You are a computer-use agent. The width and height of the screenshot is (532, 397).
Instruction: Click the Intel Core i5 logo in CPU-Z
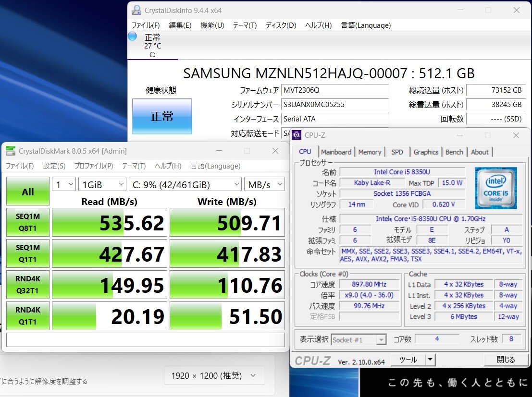[495, 188]
